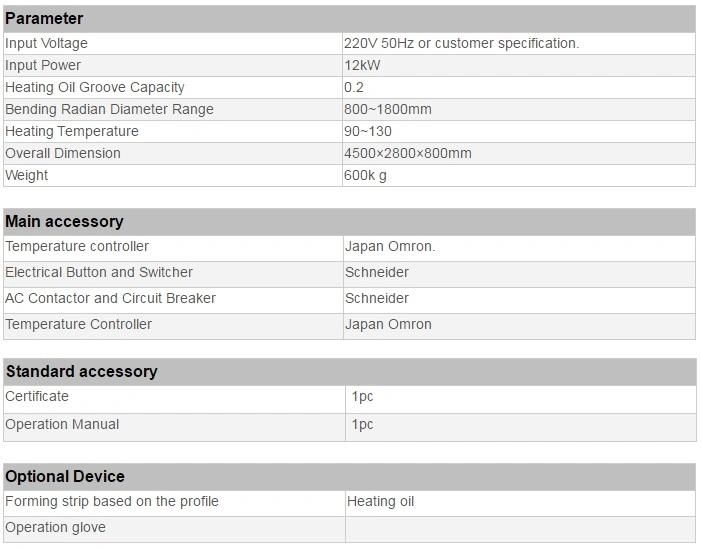Click the Optional Device section header
Viewport: 701px width, 548px height.
pos(350,477)
